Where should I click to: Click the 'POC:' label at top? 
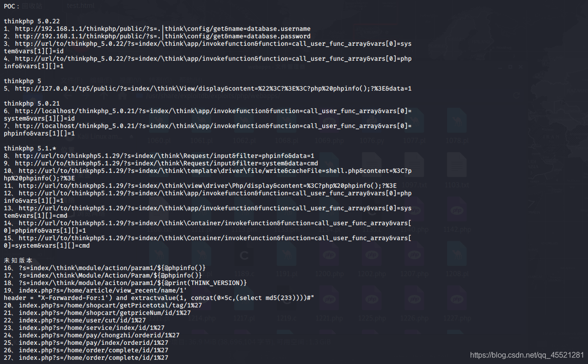click(x=11, y=6)
